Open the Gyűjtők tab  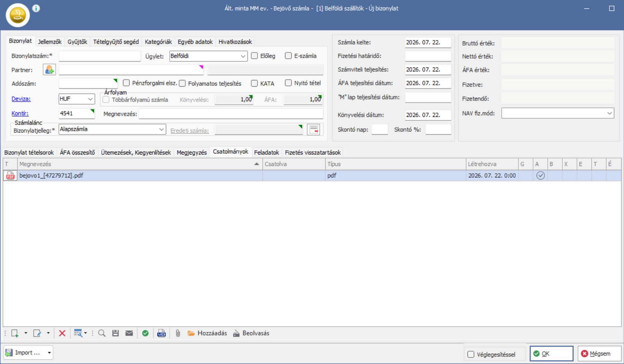pyautogui.click(x=77, y=42)
